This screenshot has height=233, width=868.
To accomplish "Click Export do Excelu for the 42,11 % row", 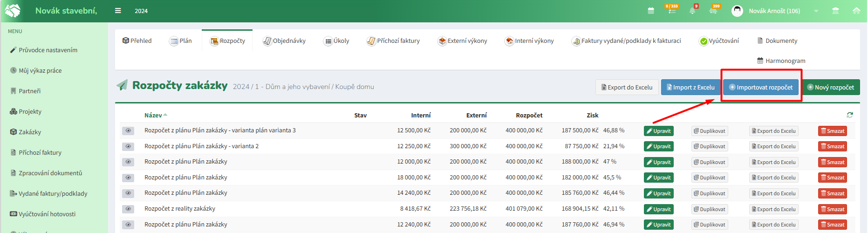I will point(773,209).
